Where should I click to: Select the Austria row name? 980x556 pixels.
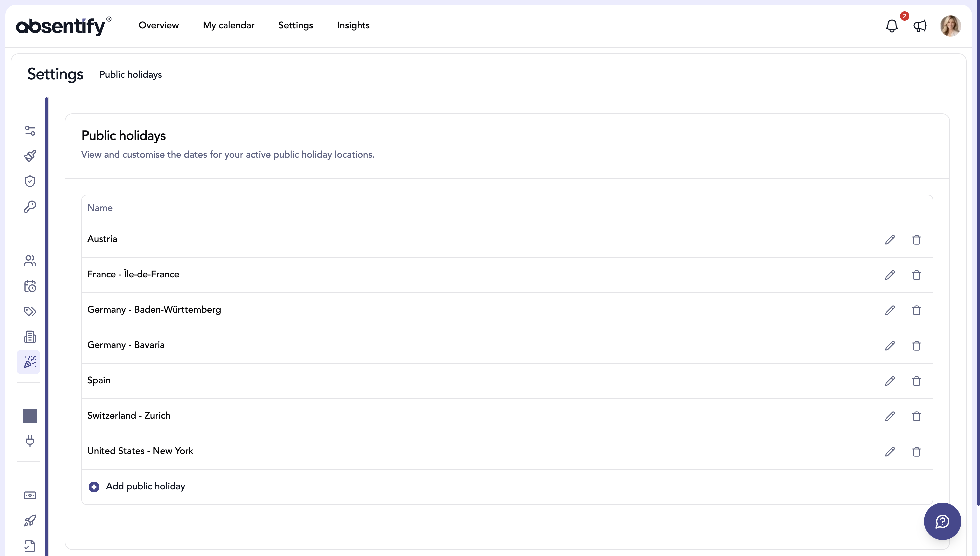point(102,239)
